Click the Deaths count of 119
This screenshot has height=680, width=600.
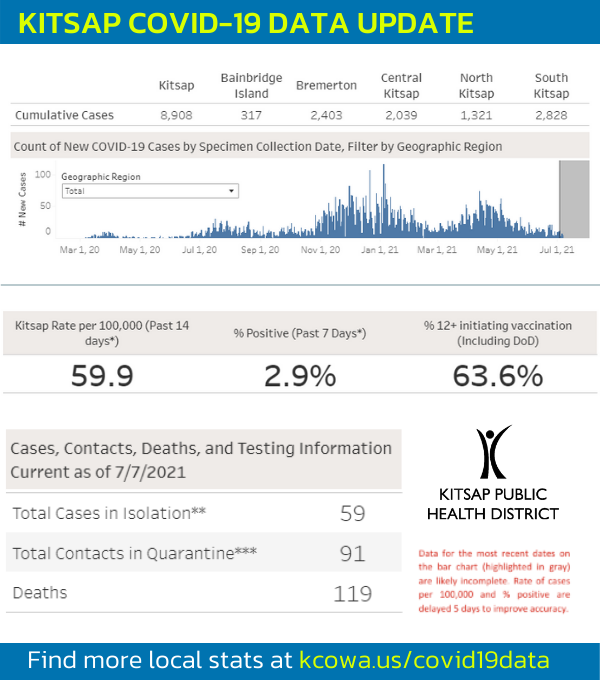pos(351,593)
